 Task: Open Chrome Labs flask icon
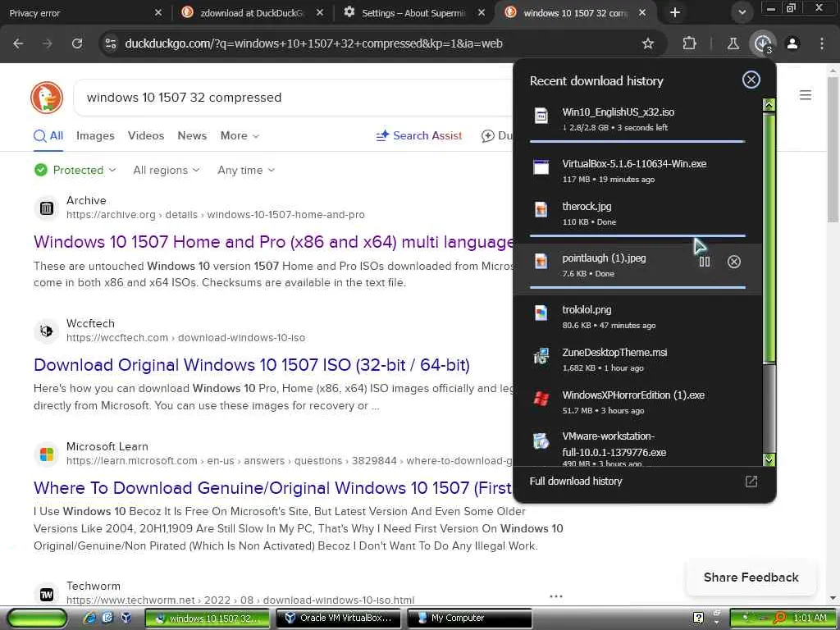click(x=733, y=43)
